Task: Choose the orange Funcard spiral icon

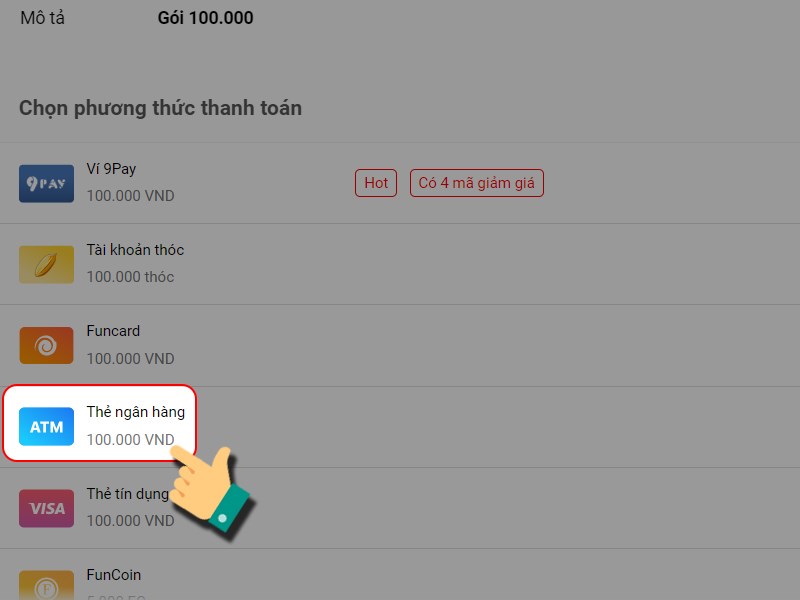Action: click(x=46, y=346)
